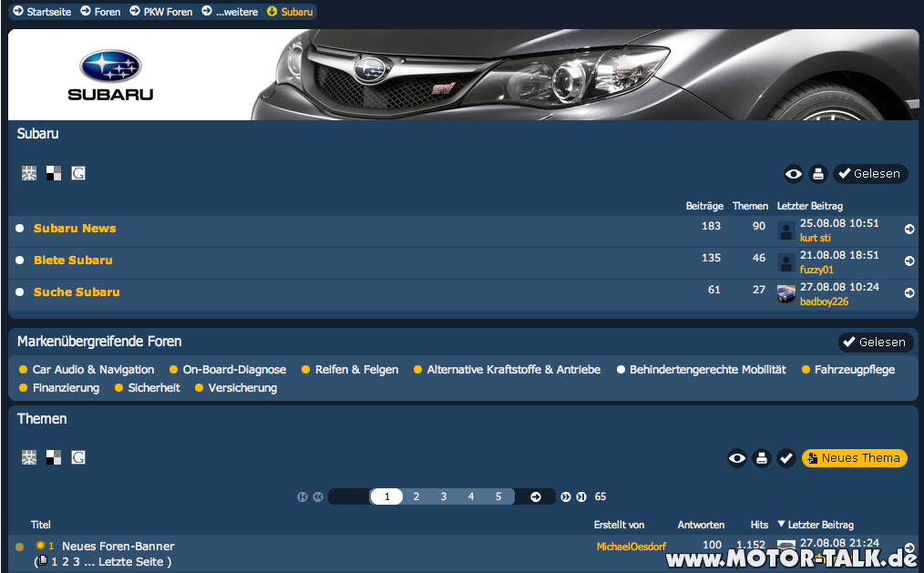Select page 2 in the pagination
The height and width of the screenshot is (573, 924).
(x=416, y=497)
